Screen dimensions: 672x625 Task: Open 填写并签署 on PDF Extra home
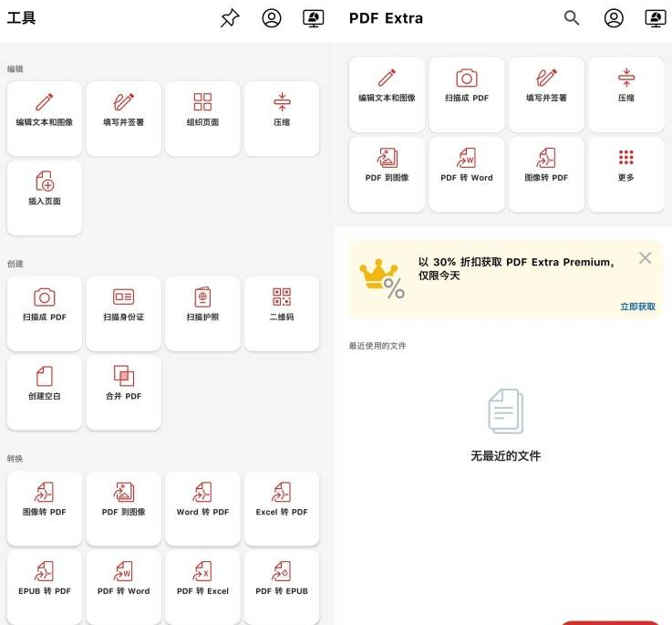point(546,94)
